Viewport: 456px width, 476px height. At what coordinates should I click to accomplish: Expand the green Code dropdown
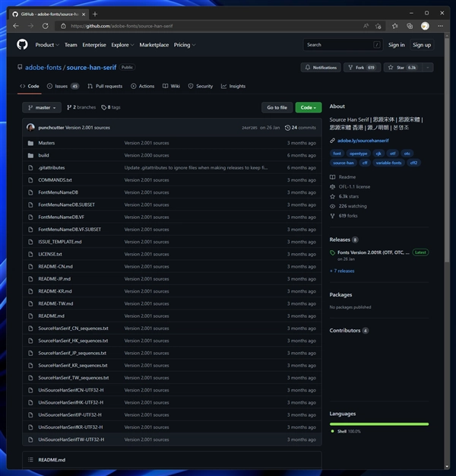coord(309,107)
